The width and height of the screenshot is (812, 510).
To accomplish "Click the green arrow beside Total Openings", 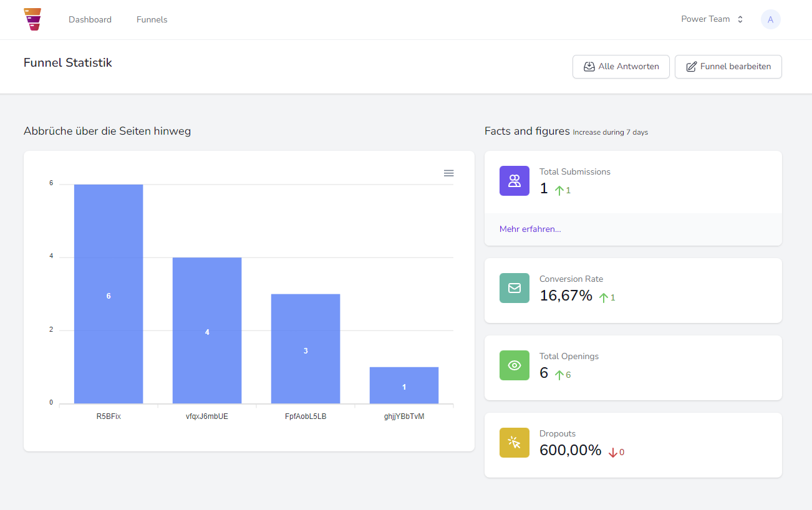I will [x=559, y=375].
